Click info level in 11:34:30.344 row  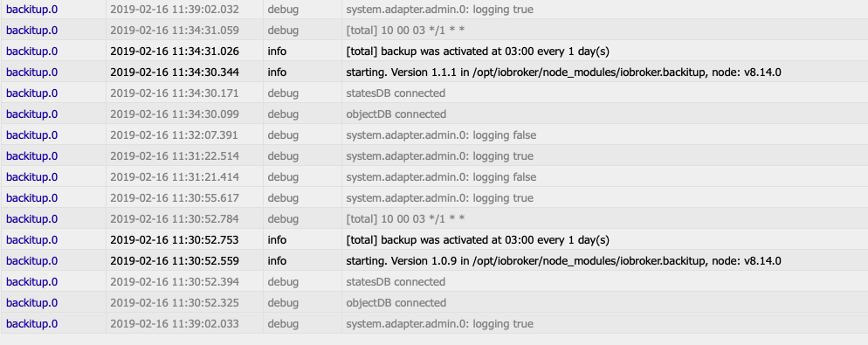[277, 72]
